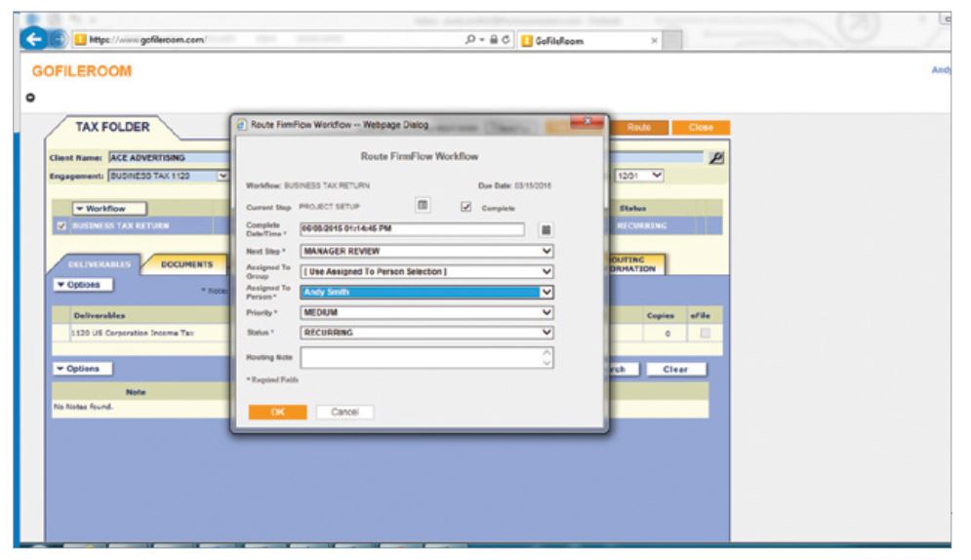Open calendar icon next to Current Step
Screen dimensions: 971x560
pos(423,206)
